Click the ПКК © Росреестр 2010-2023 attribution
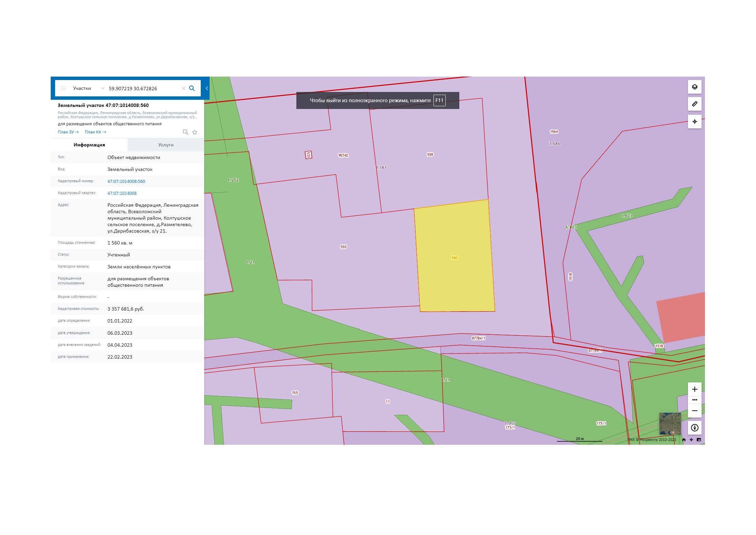 [x=652, y=440]
